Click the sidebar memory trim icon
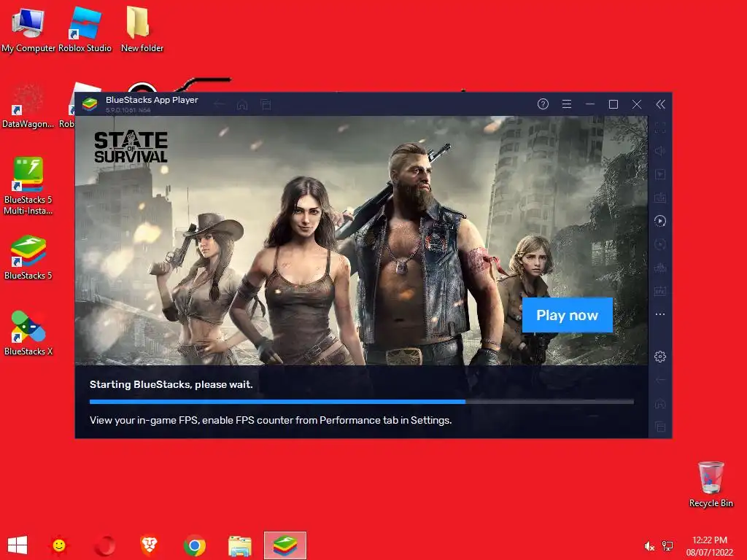Viewport: 747px width, 560px height. [659, 268]
